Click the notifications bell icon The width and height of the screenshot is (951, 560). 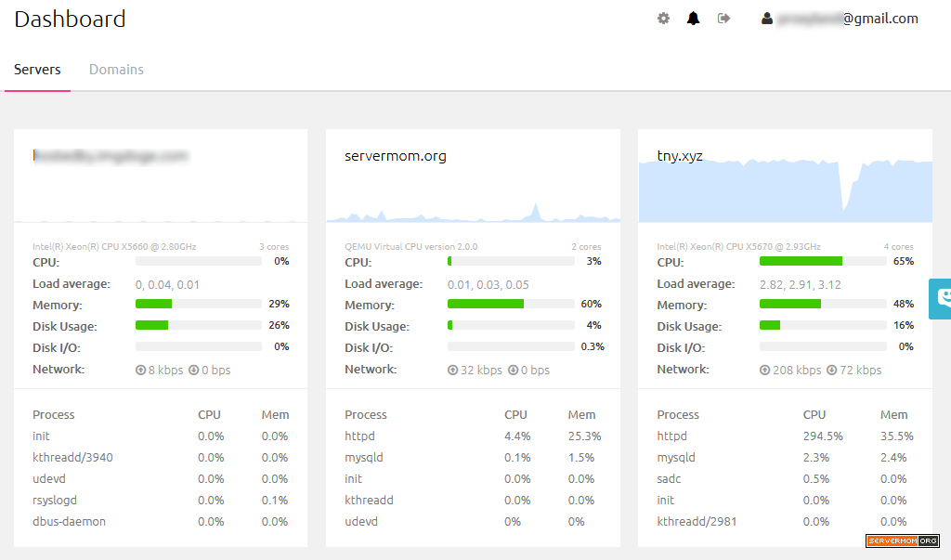tap(693, 19)
